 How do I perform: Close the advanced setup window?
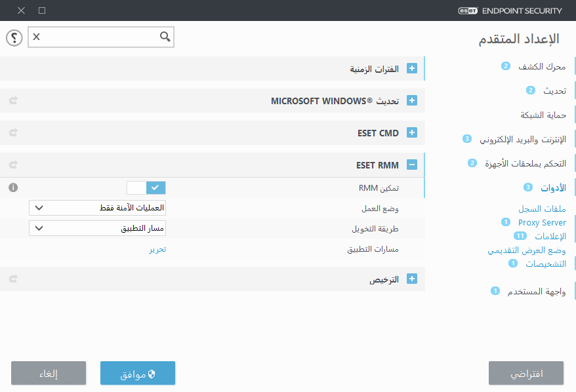click(x=21, y=10)
